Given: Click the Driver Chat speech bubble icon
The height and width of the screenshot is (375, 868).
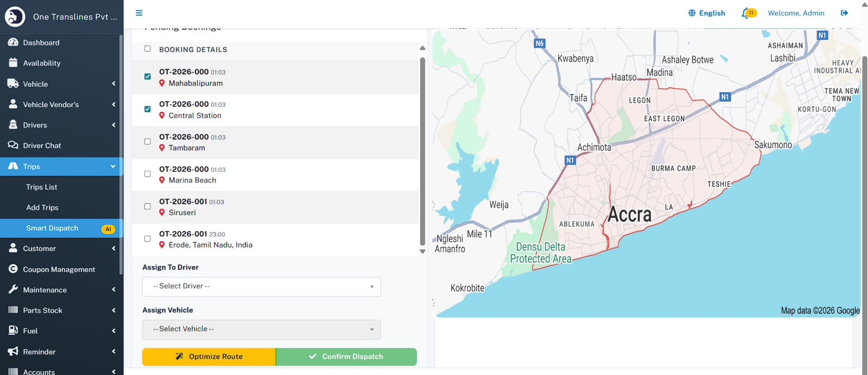Looking at the screenshot, I should (x=13, y=145).
